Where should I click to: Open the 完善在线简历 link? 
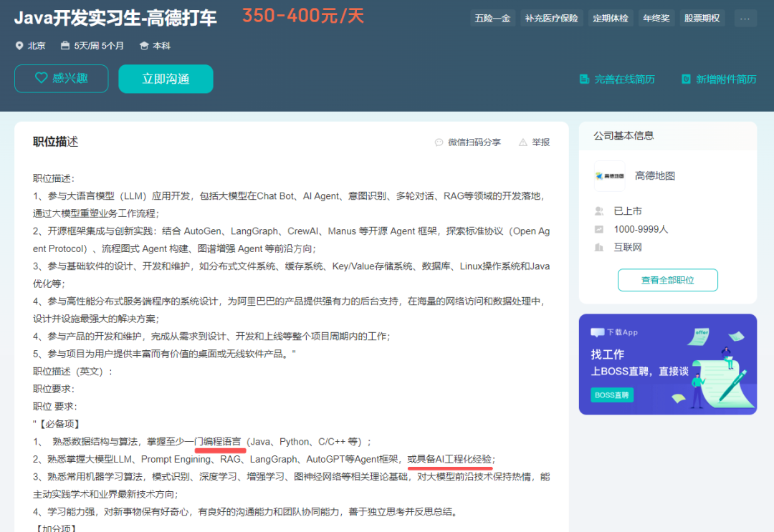point(626,79)
